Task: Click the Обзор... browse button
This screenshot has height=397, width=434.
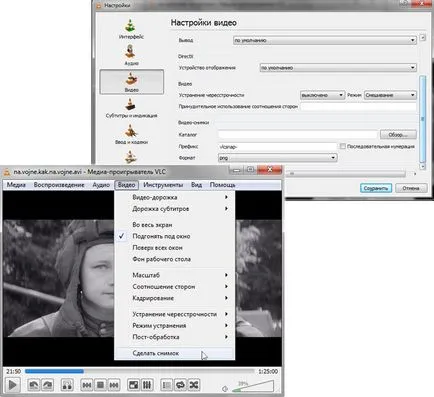Action: [398, 135]
